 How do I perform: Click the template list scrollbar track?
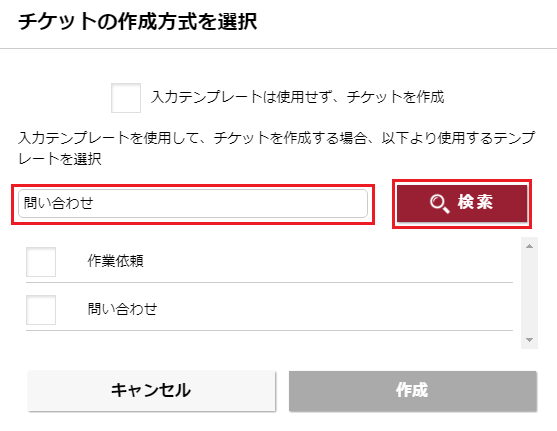(x=529, y=293)
